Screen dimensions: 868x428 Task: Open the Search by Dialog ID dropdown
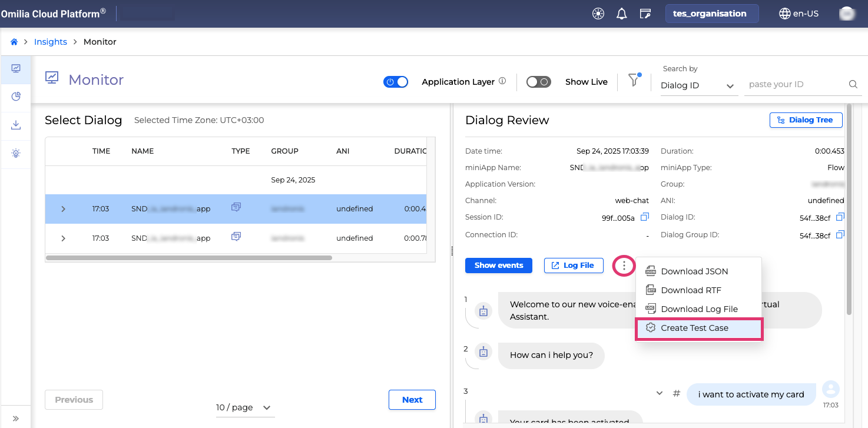[x=698, y=85]
